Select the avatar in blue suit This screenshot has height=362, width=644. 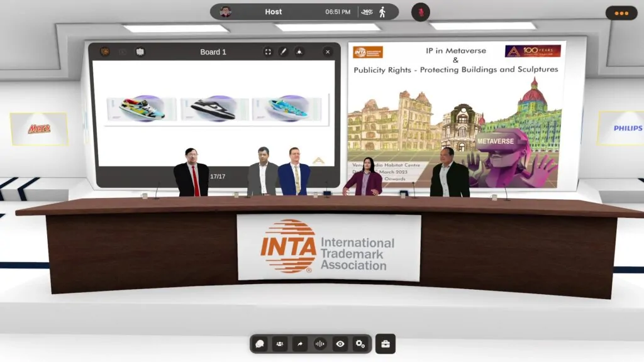click(x=294, y=171)
